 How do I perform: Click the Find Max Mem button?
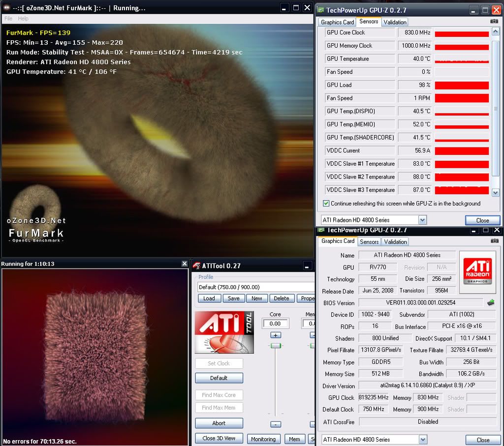[219, 408]
